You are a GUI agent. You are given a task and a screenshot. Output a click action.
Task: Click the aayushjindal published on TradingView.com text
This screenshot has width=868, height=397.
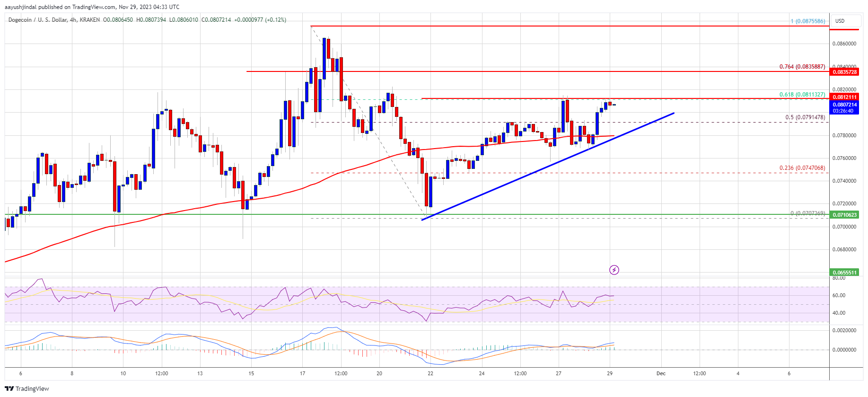[x=92, y=7]
